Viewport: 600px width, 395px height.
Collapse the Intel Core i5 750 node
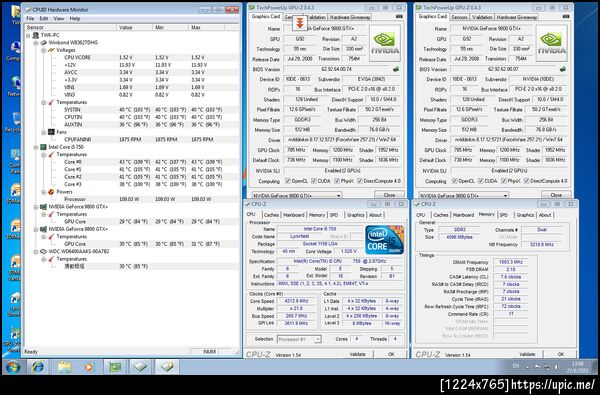pos(36,147)
